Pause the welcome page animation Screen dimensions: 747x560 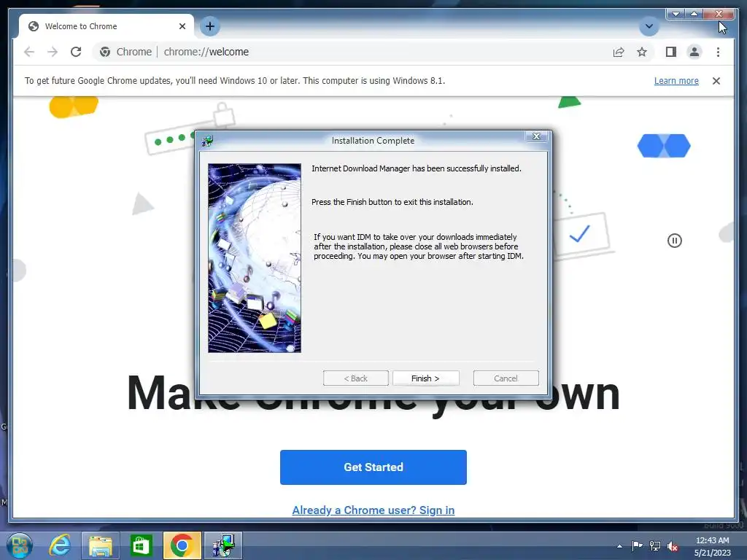tap(675, 241)
